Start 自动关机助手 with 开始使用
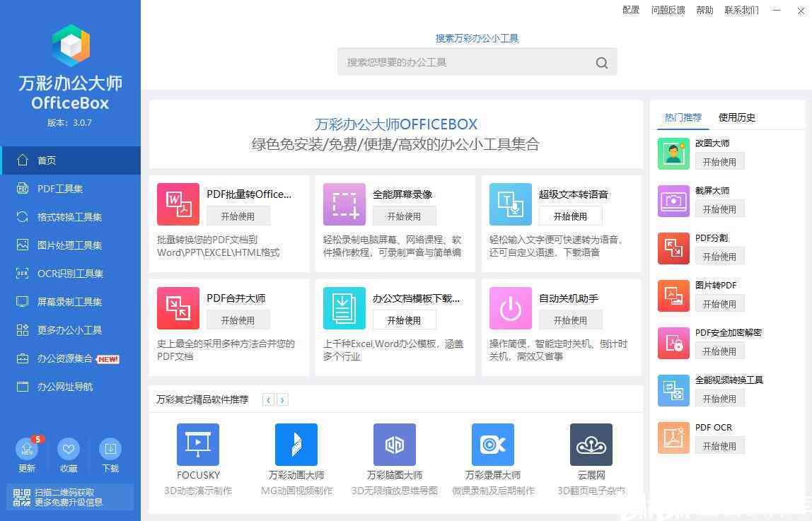 (x=571, y=320)
